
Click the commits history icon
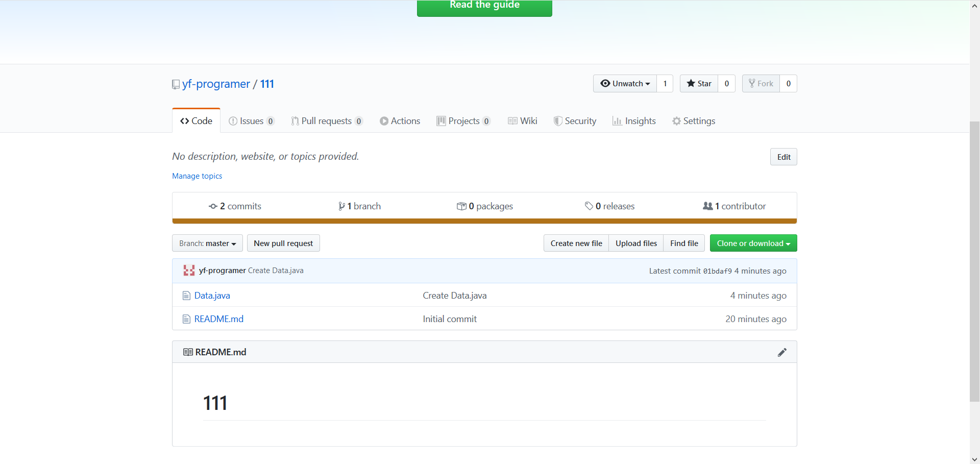(213, 206)
